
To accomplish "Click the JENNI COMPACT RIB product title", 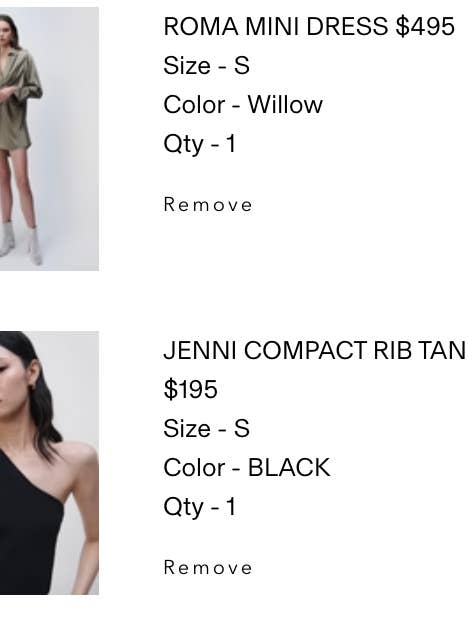I will pos(316,351).
